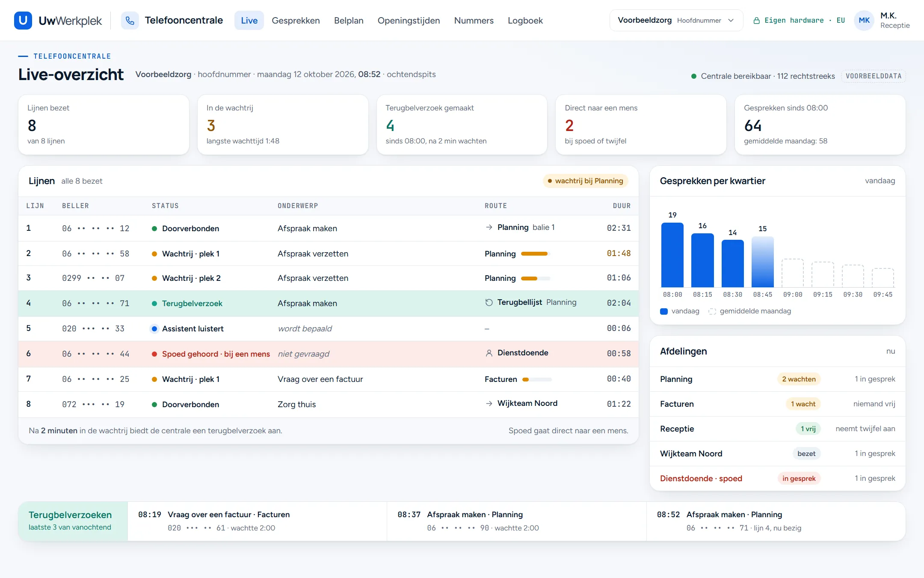Click the lock icon beside Eigen hardware

point(756,21)
